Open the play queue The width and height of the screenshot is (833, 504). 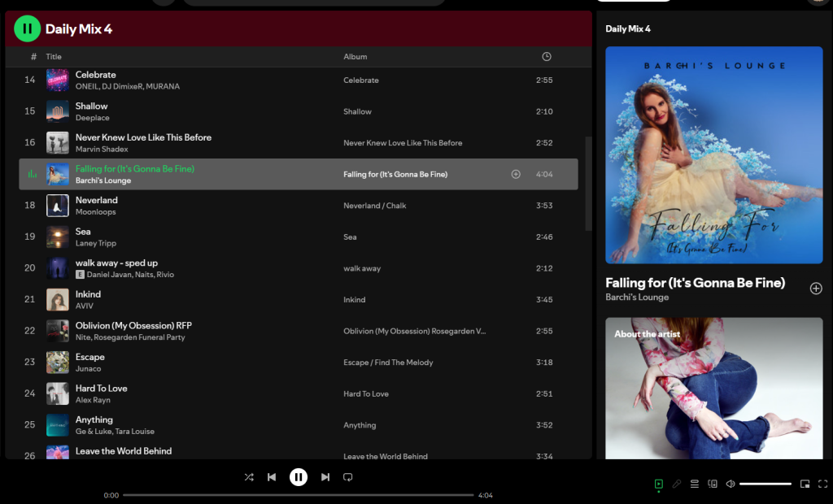click(x=695, y=484)
